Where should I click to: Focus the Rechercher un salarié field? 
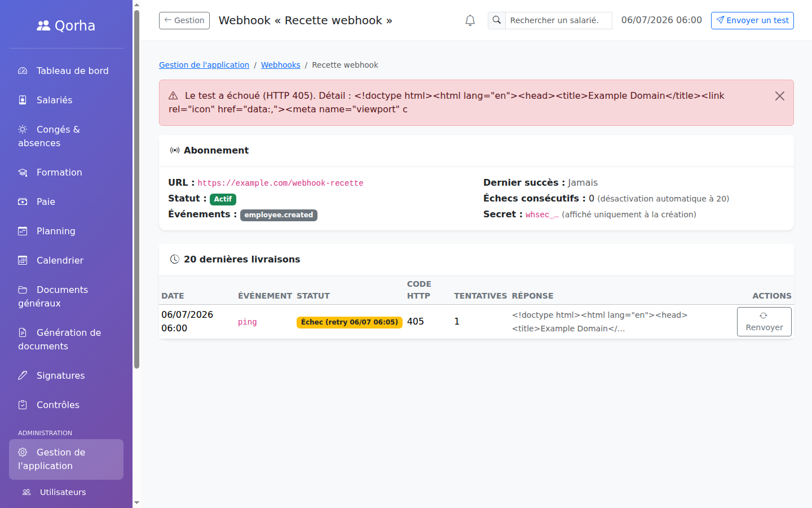point(558,20)
